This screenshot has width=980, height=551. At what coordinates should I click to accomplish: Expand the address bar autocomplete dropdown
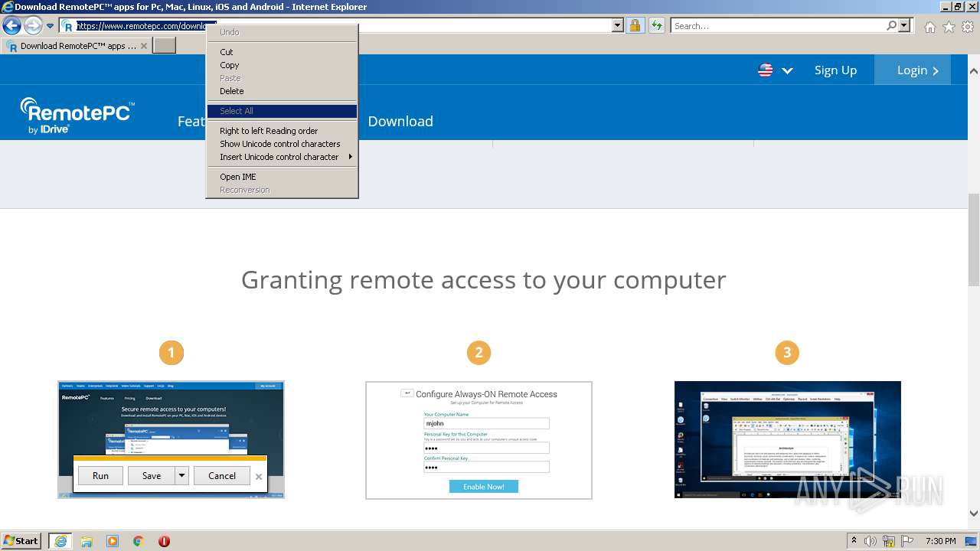tap(618, 26)
